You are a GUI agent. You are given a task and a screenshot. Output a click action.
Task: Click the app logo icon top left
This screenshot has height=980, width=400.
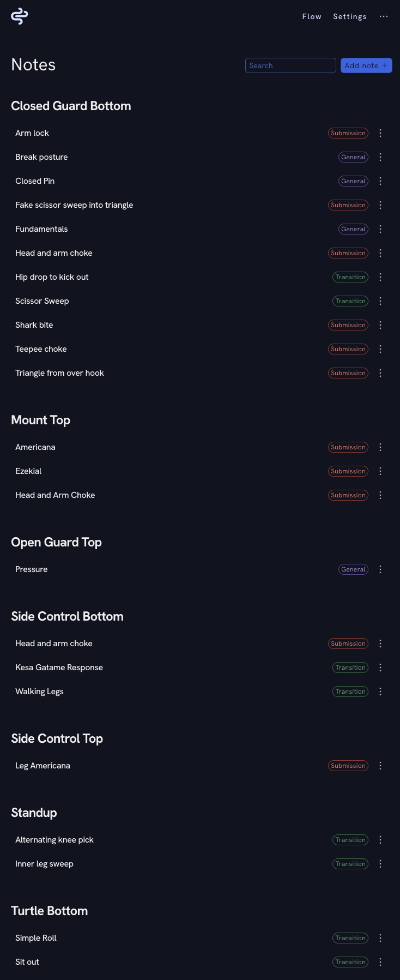(x=19, y=16)
